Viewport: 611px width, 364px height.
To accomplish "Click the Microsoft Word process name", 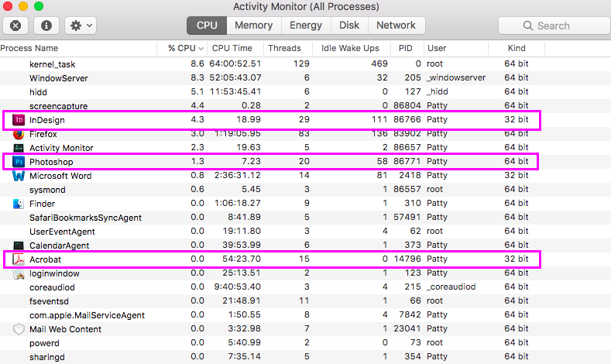I will coord(60,176).
